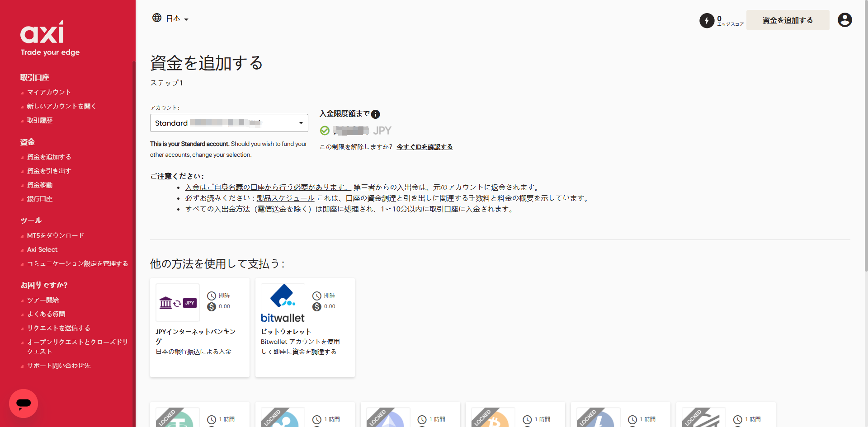Open the Standard account selection dropdown
Viewport: 868px width, 427px height.
[229, 123]
